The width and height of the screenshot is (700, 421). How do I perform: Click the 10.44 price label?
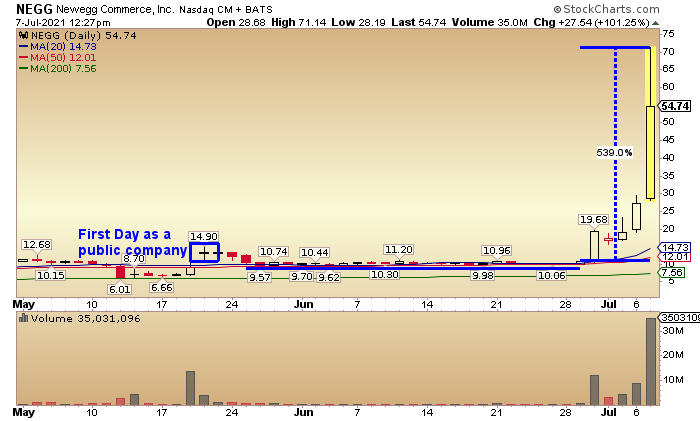pyautogui.click(x=315, y=253)
